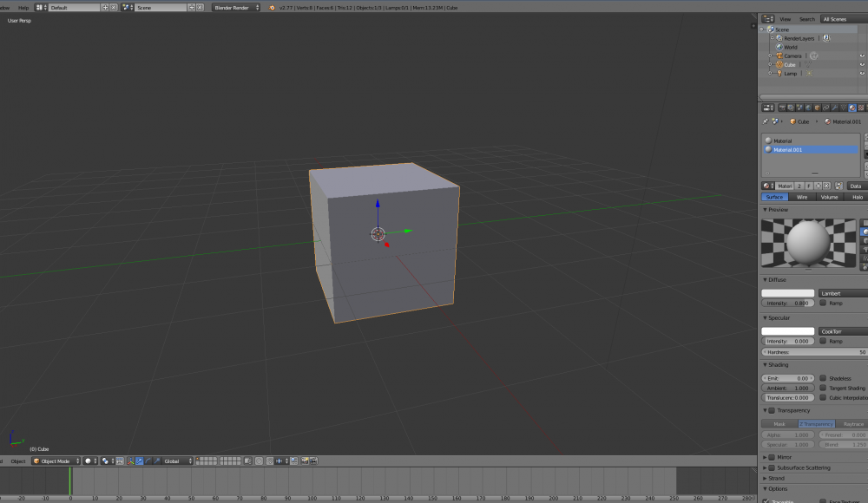
Task: Open the Scene properties tab icon
Action: 800,108
